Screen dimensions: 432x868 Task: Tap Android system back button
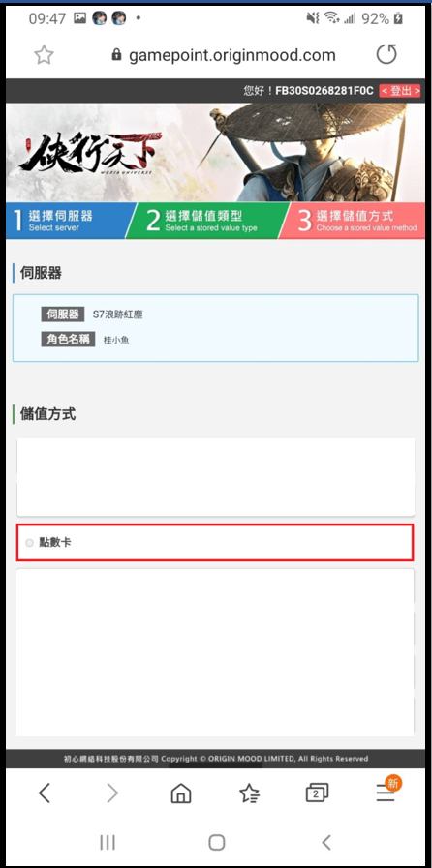326,843
